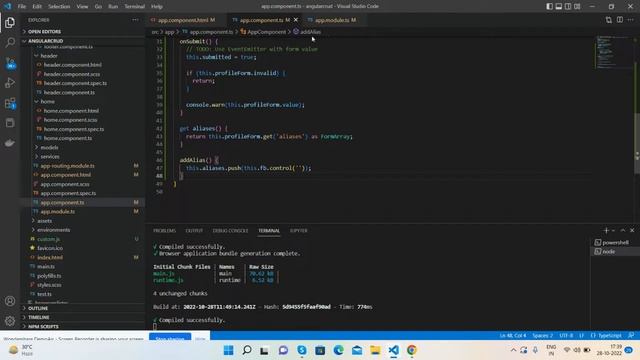Open favicon.ico in explorer
Viewport: 640px width, 360px height.
(50, 248)
